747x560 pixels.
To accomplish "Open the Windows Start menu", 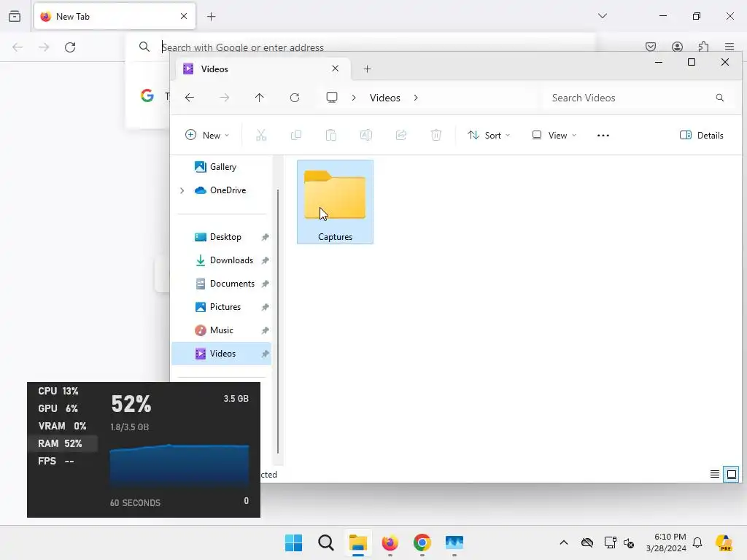I will click(x=293, y=542).
